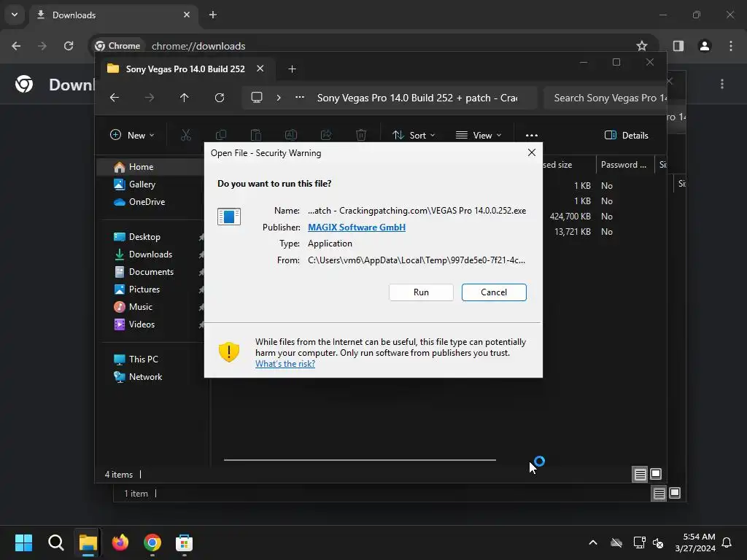
Task: Reload the Chrome downloads page
Action: pos(69,46)
